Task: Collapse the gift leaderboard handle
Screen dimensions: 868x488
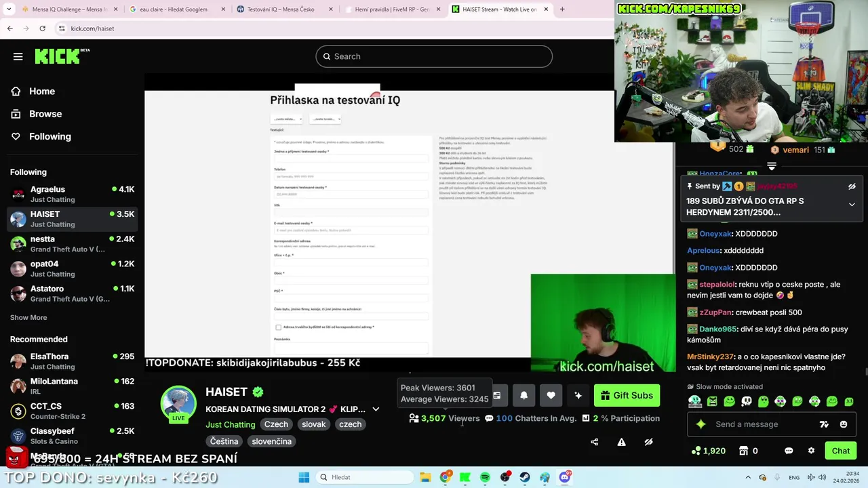Action: 772,166
